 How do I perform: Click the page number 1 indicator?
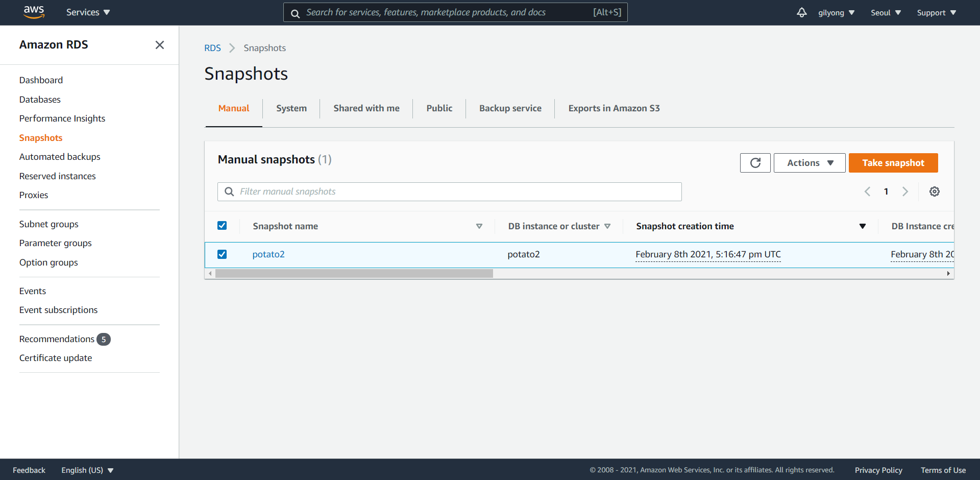click(886, 191)
